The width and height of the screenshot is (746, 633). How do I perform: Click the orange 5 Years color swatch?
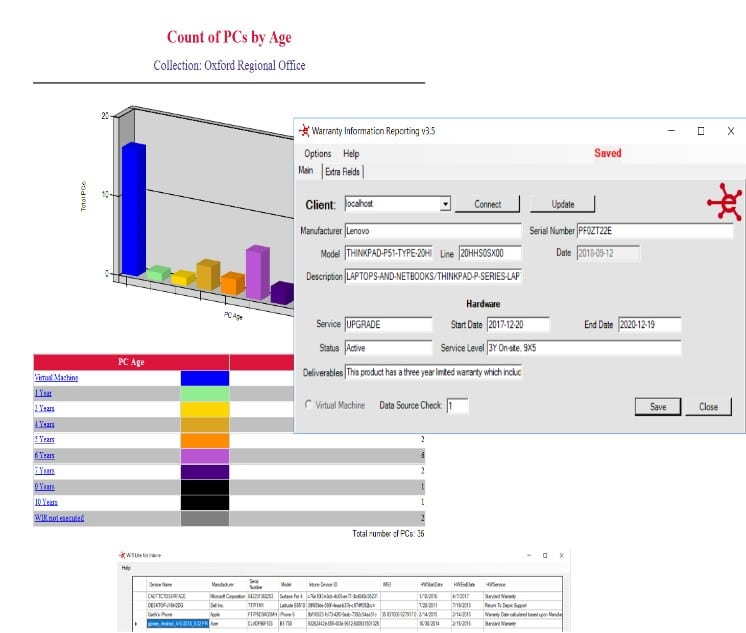[205, 440]
